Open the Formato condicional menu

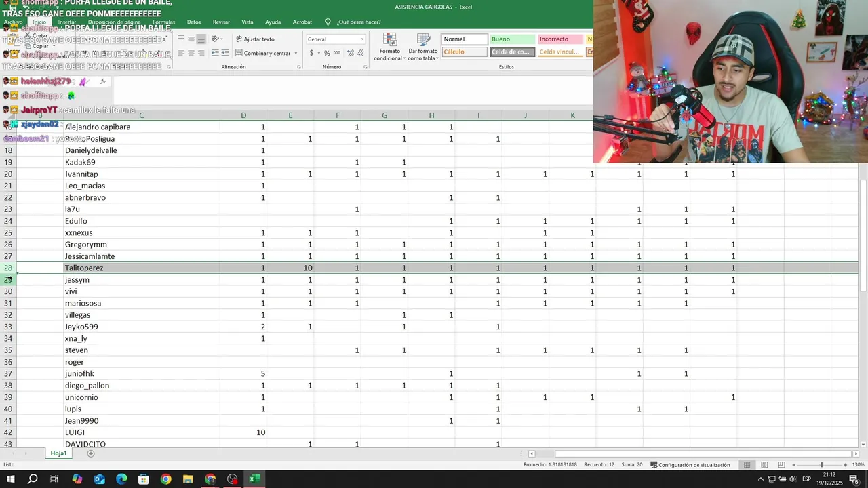coord(389,47)
